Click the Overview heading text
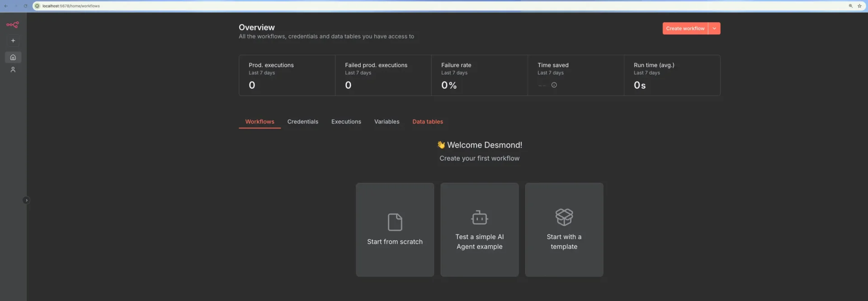This screenshot has height=301, width=868. pos(256,28)
